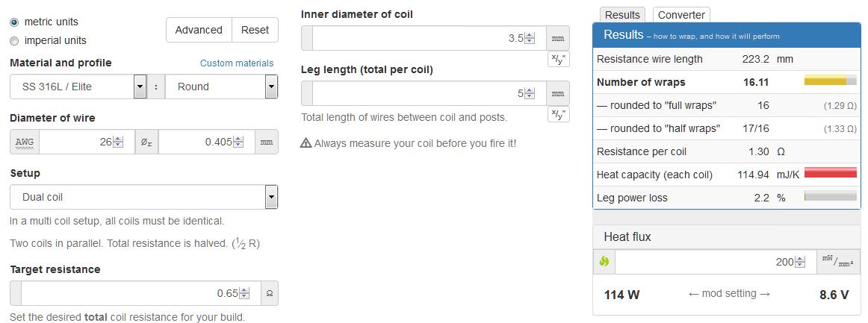Click the heat flux flame icon

(x=604, y=262)
